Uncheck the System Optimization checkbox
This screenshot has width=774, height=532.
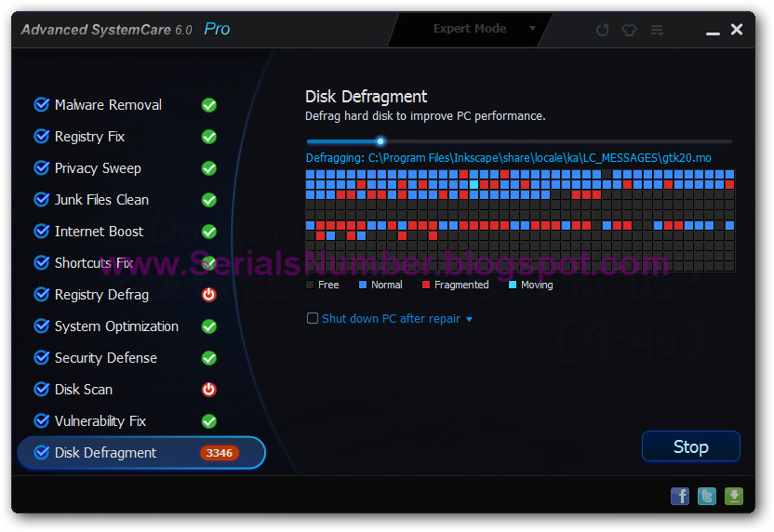[42, 326]
